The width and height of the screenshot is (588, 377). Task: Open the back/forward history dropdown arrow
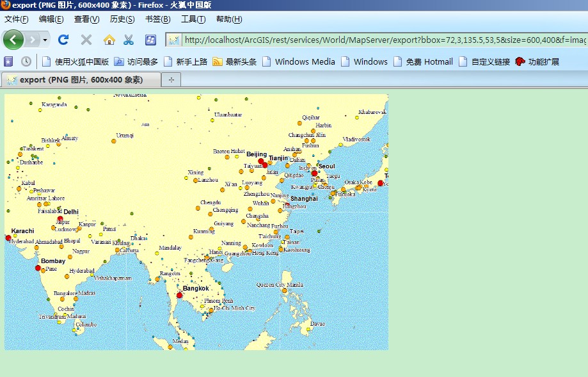pyautogui.click(x=45, y=40)
